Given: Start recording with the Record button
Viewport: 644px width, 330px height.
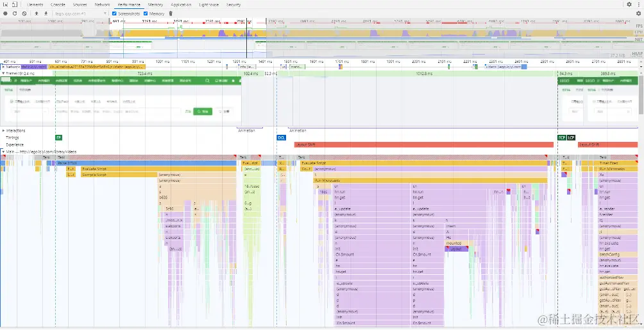Looking at the screenshot, I should (5, 13).
